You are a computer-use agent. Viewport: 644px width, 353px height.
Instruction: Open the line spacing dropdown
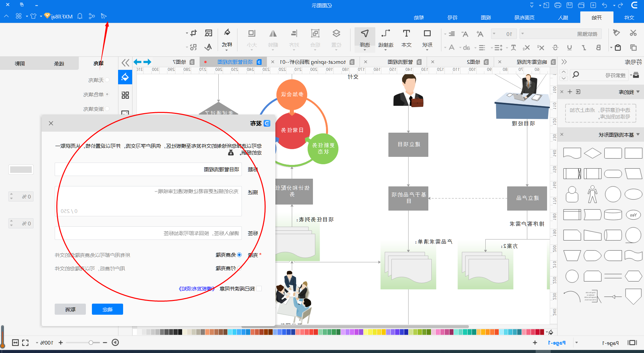(496, 48)
